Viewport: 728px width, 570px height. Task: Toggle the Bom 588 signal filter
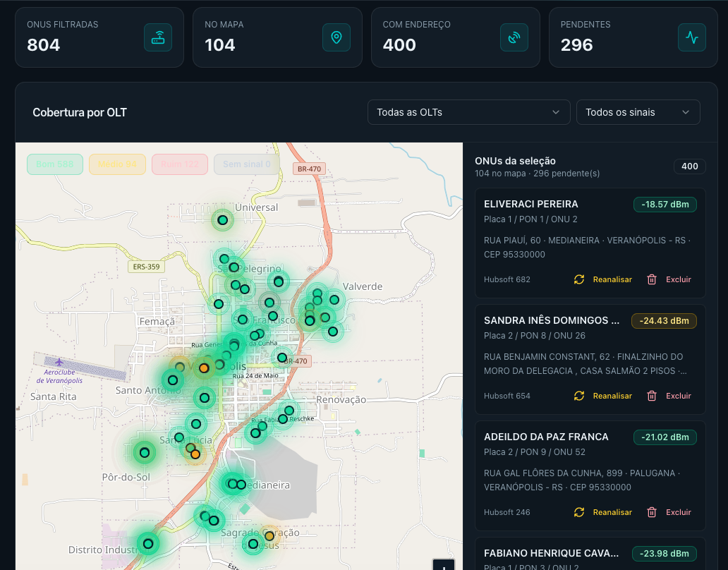(55, 164)
